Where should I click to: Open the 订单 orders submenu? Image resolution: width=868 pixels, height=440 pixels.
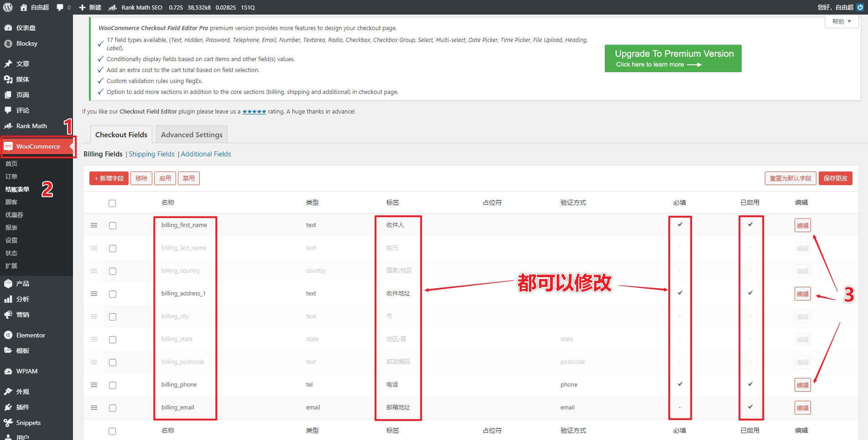[11, 176]
